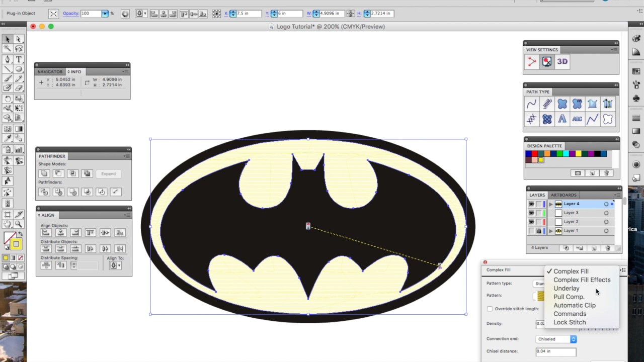The width and height of the screenshot is (644, 362).
Task: Show Layer 1 via its visibility box
Action: (x=531, y=231)
